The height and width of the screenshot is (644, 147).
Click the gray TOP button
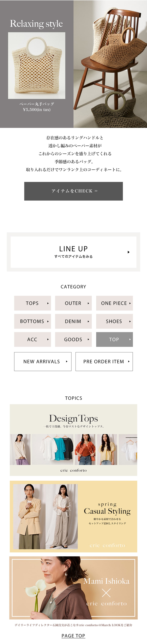tap(114, 339)
